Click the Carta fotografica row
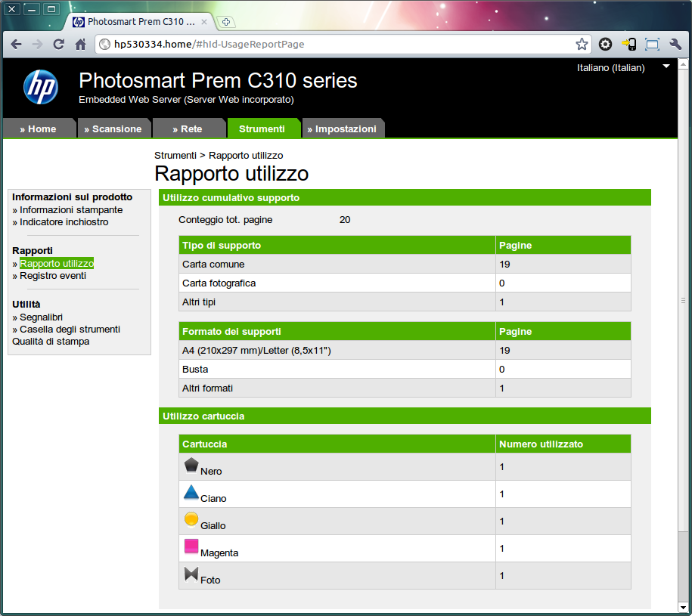This screenshot has width=692, height=616. tap(405, 283)
